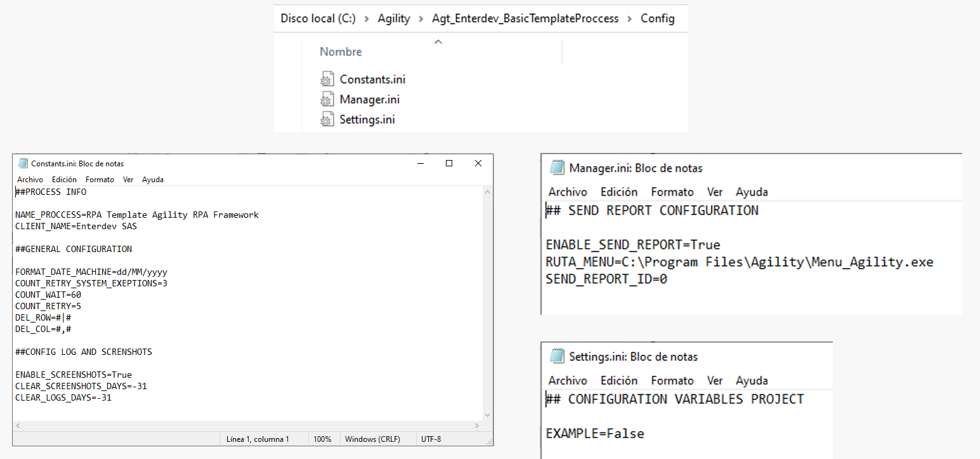Click the COUNT_RETRY_SYSTEM_EXEPTIONS=3 line

point(91,283)
